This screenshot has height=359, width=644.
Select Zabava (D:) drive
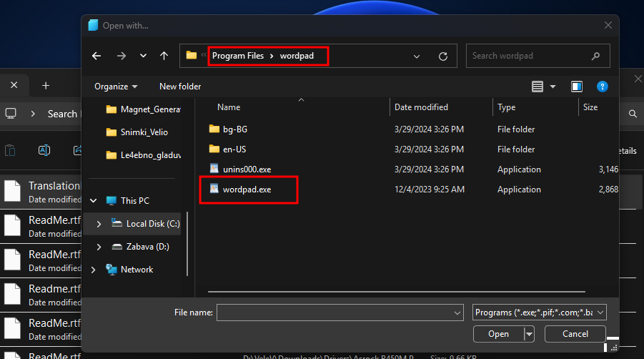pyautogui.click(x=141, y=247)
